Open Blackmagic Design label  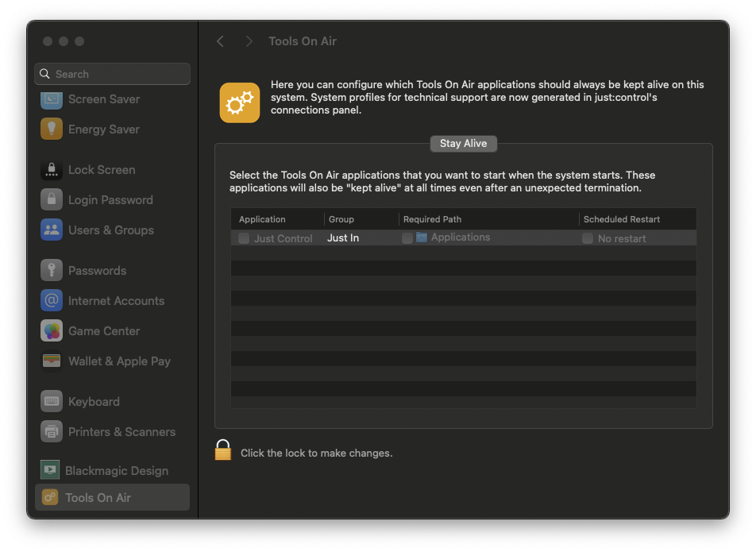pyautogui.click(x=117, y=470)
